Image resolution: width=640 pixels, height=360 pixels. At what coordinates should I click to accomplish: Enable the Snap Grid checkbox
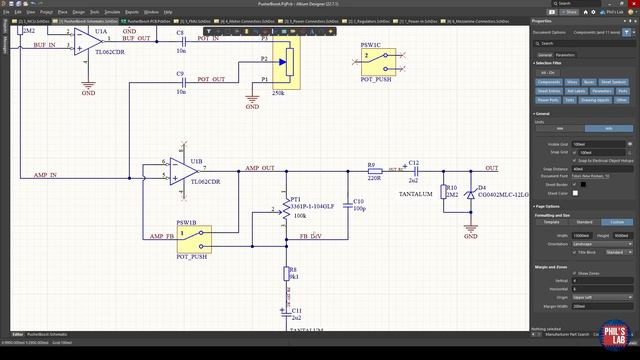click(575, 153)
